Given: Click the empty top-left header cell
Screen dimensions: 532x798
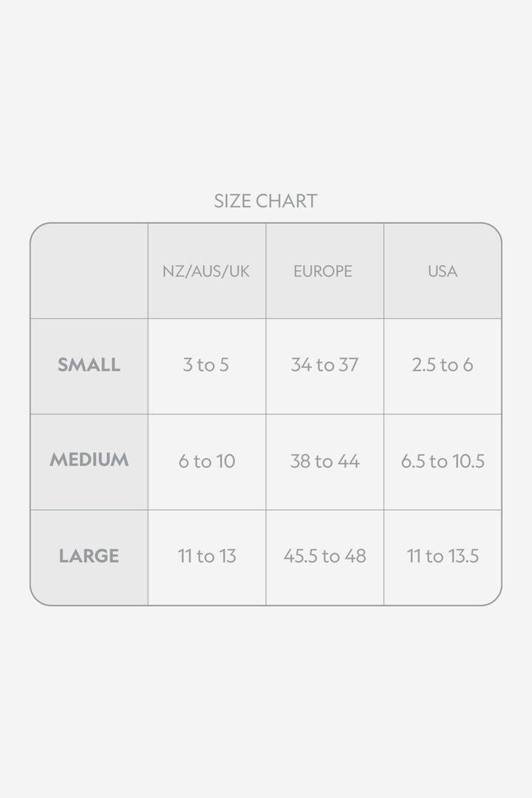Looking at the screenshot, I should tap(89, 271).
